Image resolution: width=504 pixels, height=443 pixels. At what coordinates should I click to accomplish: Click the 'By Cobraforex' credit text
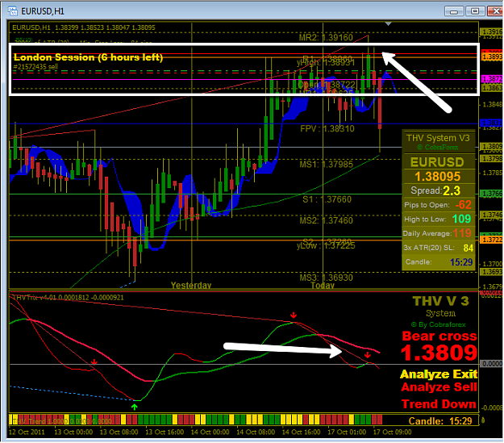(438, 324)
